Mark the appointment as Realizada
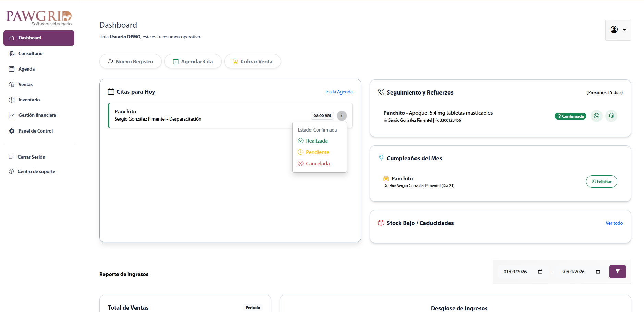Image resolution: width=644 pixels, height=312 pixels. [317, 141]
